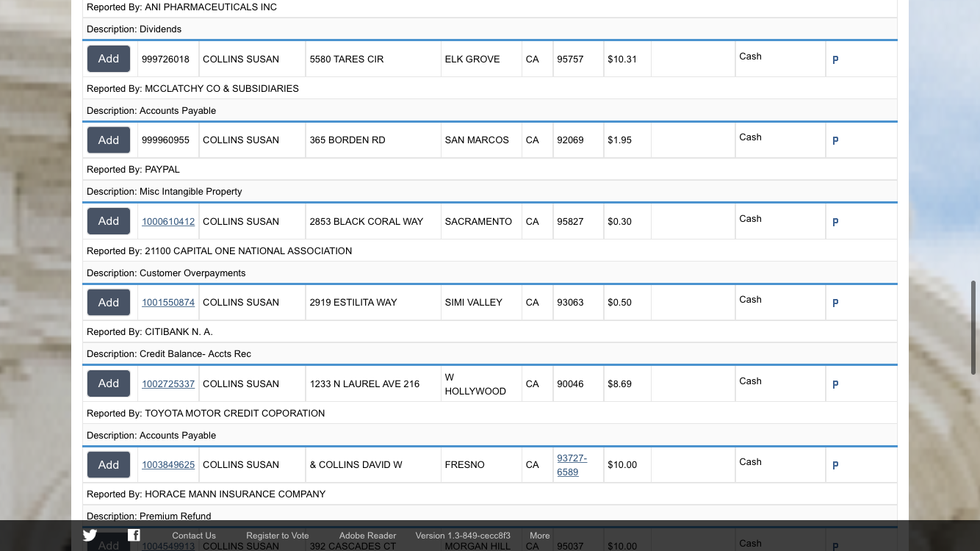This screenshot has height=551, width=980.
Task: Click ZIP code 95827
Action: tap(570, 221)
